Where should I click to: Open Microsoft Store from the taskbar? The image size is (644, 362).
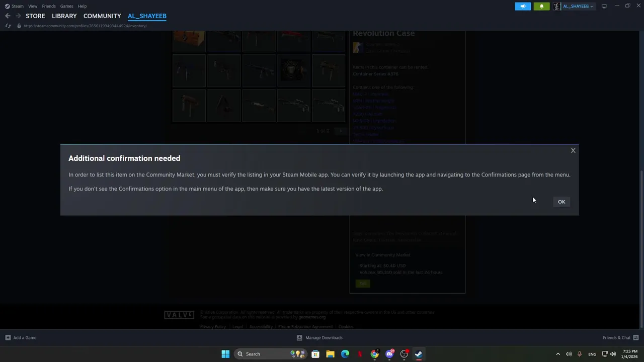coord(315,354)
